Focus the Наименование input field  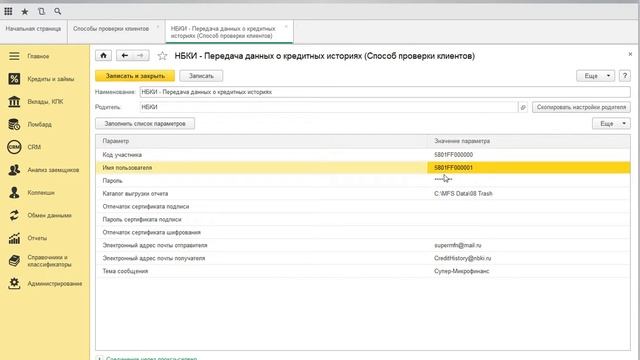(384, 92)
